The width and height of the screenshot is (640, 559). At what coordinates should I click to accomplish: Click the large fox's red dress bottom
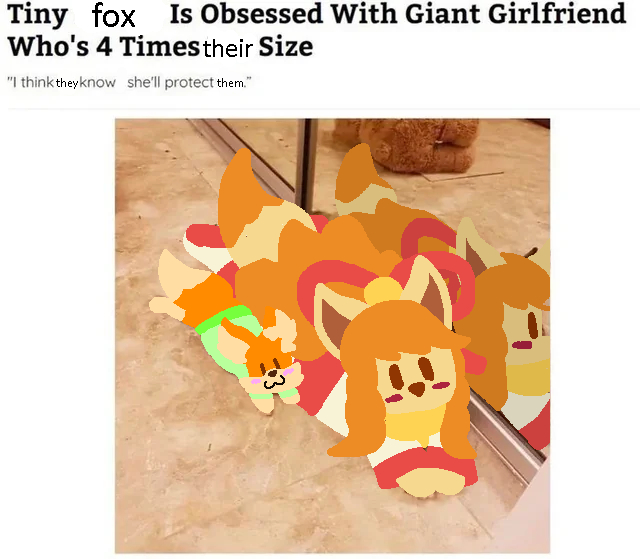[424, 467]
